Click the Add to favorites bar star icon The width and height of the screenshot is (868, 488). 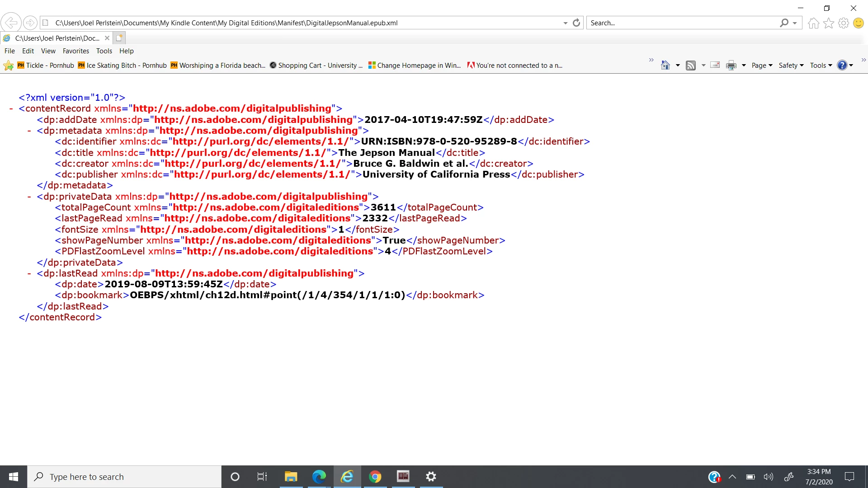8,66
